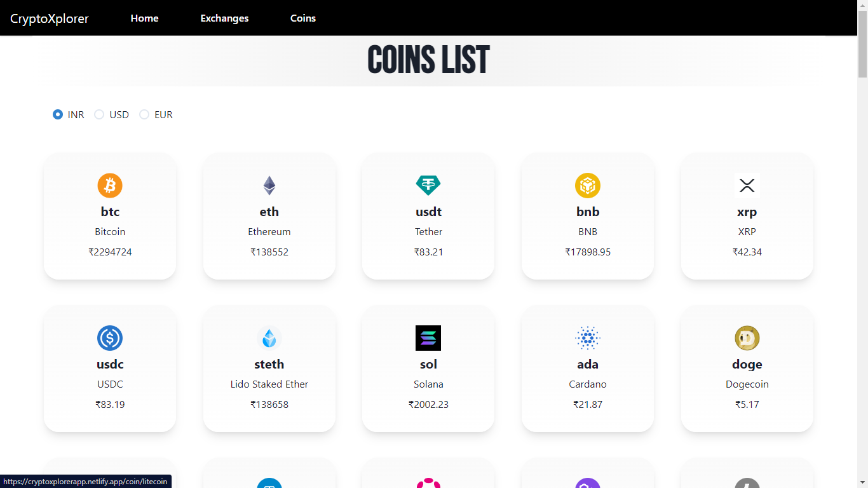Click the CryptoXplorer brand link
The height and width of the screenshot is (488, 868).
tap(51, 18)
